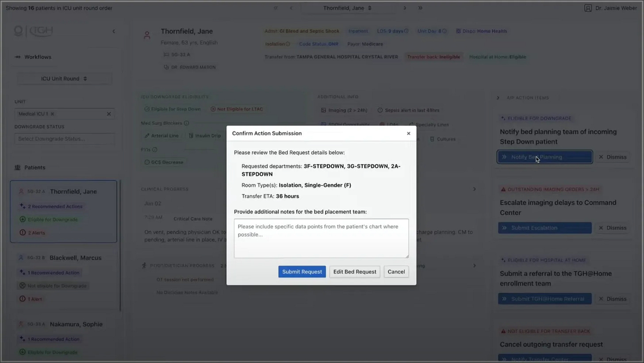
Task: Click the Arterial Line blocker chip
Action: coord(161,136)
